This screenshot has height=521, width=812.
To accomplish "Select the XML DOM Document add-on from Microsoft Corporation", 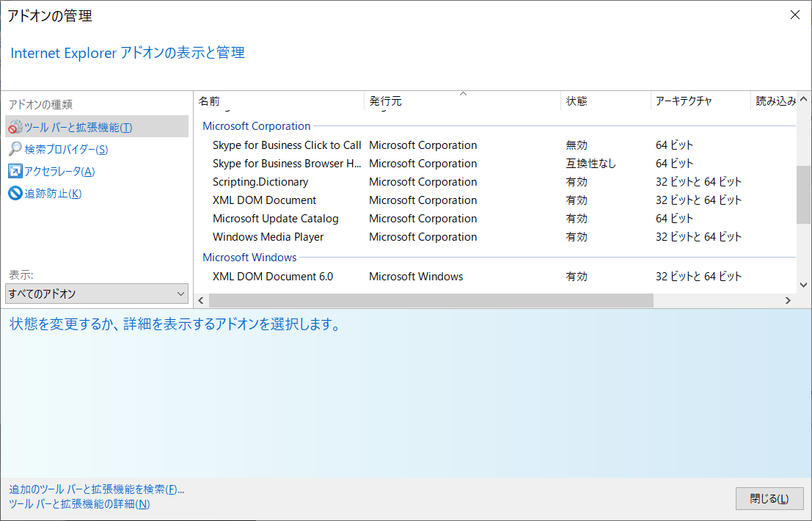I will pyautogui.click(x=264, y=200).
